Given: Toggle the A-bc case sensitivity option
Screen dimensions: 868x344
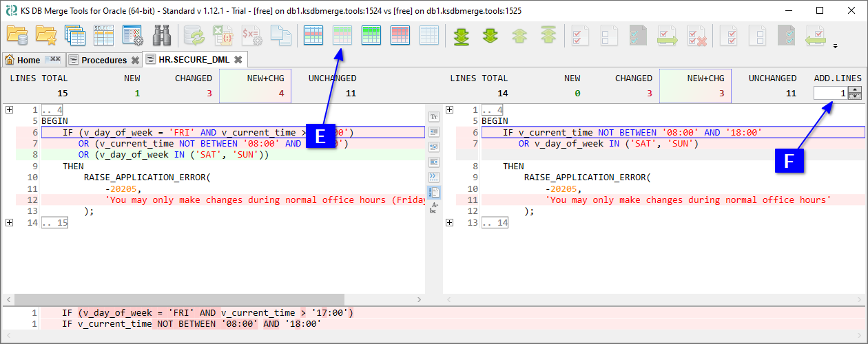Looking at the screenshot, I should [434, 207].
